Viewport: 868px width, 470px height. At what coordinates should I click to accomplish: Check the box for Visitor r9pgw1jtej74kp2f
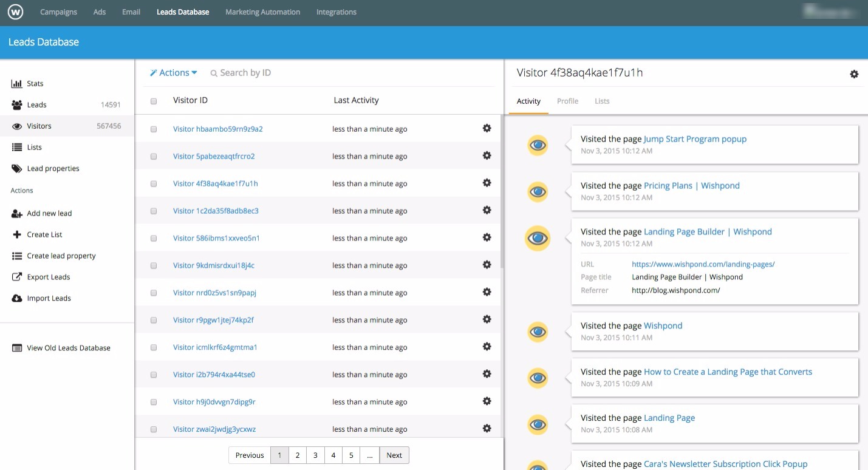coord(154,321)
